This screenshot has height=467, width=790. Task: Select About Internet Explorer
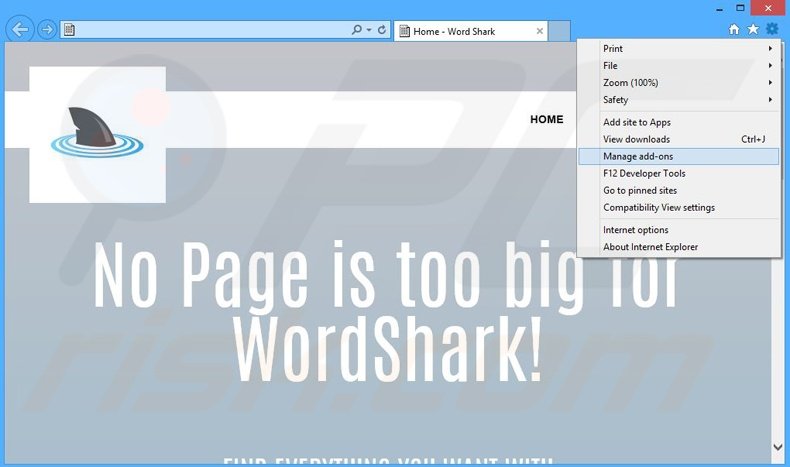(679, 247)
